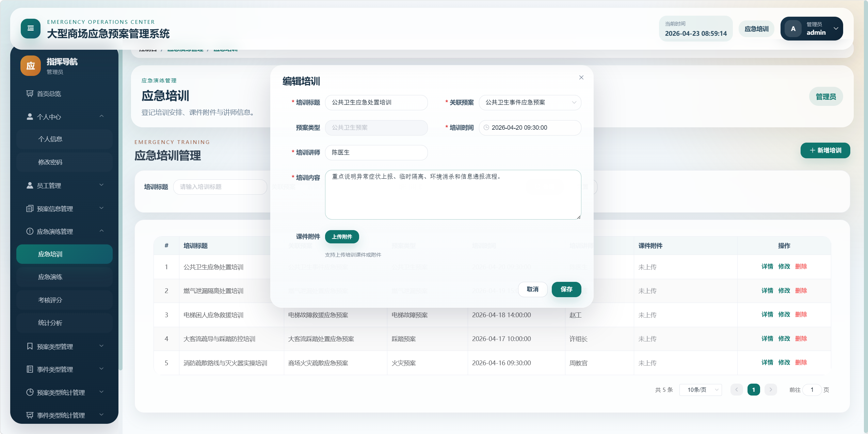Click the clock icon in 培训时间 field

pyautogui.click(x=486, y=128)
